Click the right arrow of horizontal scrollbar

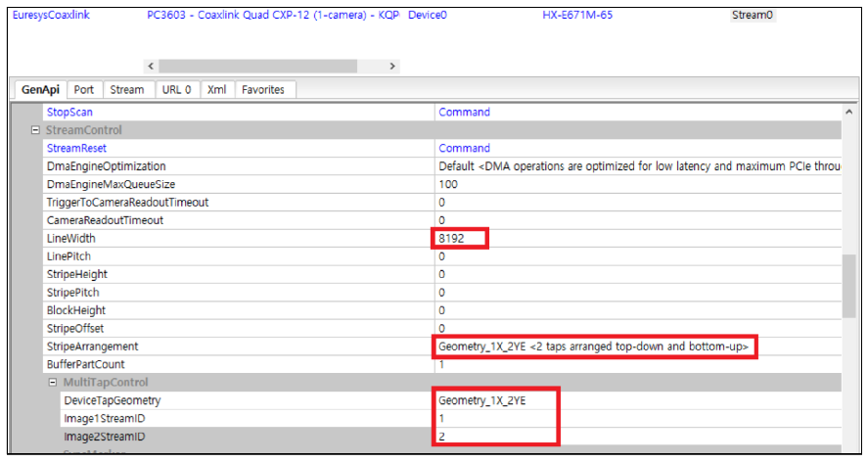coord(392,66)
